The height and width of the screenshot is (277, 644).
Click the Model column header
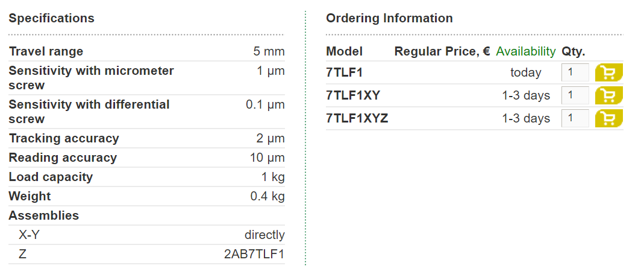point(344,51)
